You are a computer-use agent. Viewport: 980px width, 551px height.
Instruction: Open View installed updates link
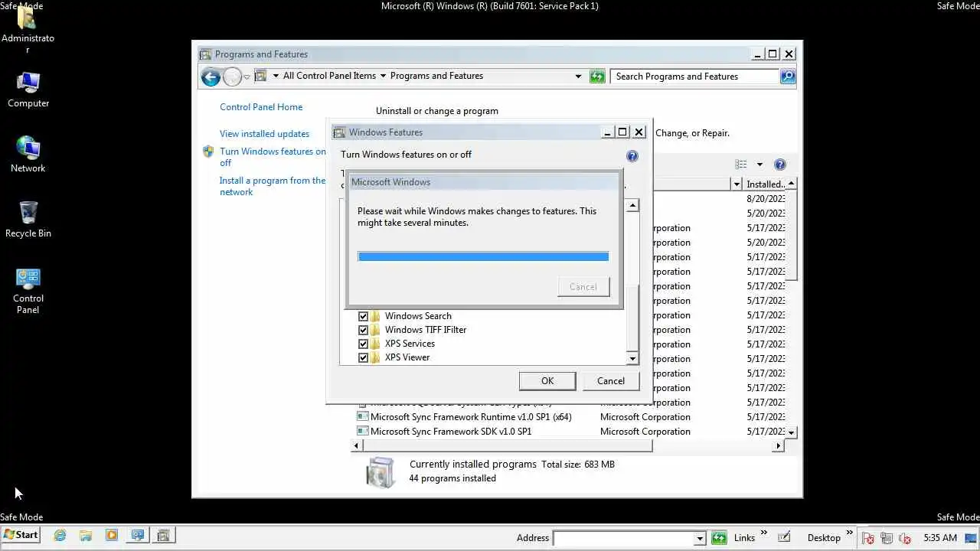[264, 134]
